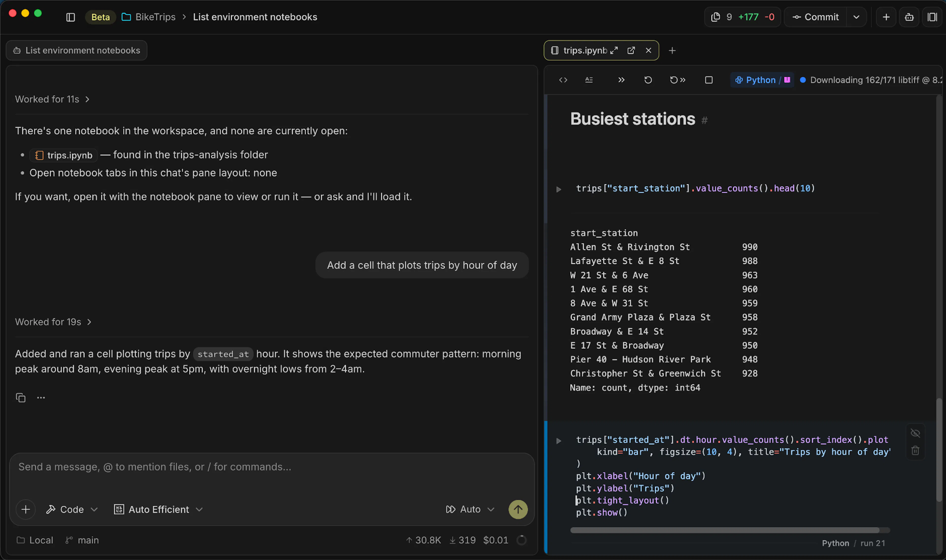Expand the Worked for 19s details
The height and width of the screenshot is (560, 946).
pos(53,322)
